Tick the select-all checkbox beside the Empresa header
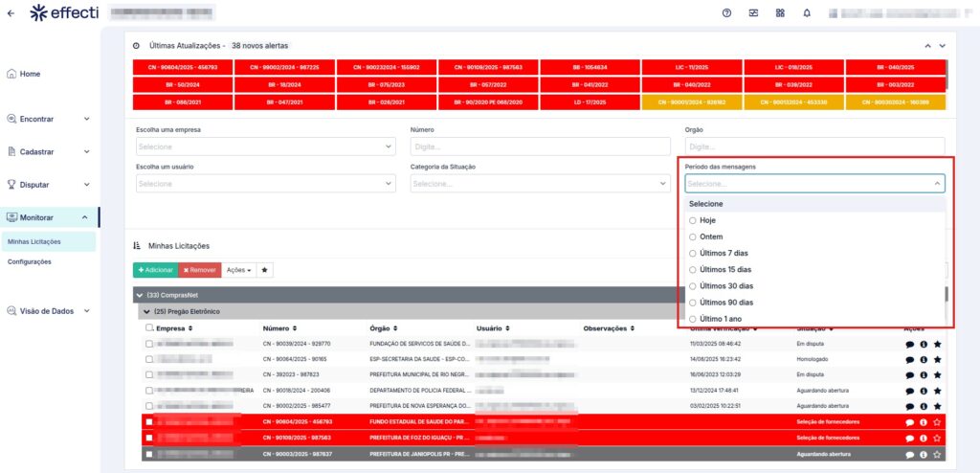This screenshot has width=980, height=473. 148,327
